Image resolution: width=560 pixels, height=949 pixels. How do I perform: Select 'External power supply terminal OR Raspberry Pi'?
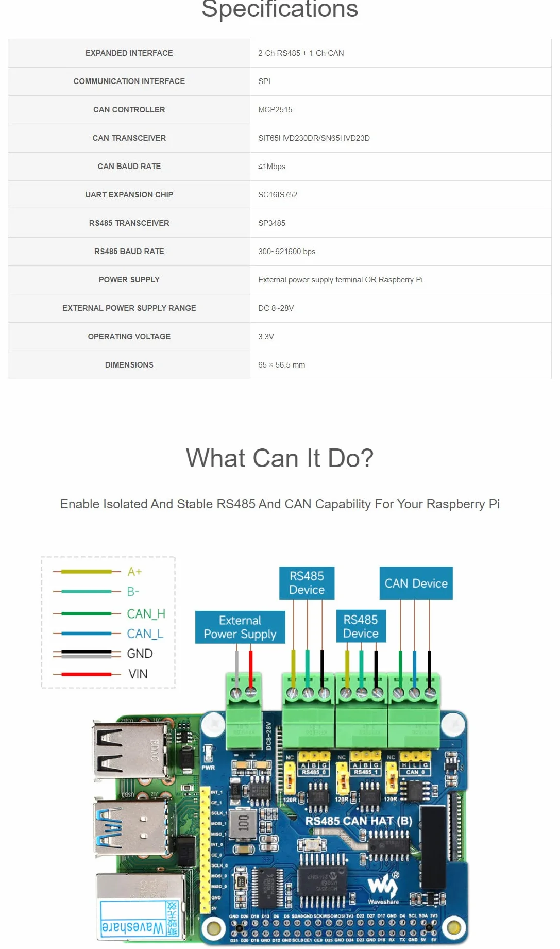point(340,280)
